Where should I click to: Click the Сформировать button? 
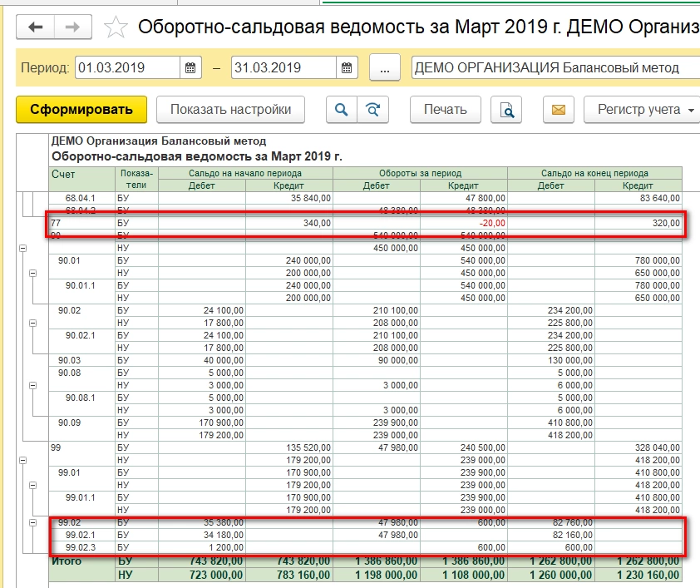coord(81,110)
